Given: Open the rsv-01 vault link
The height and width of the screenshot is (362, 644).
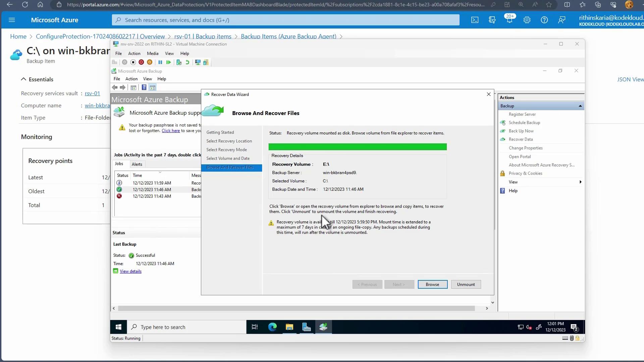Looking at the screenshot, I should coord(92,94).
